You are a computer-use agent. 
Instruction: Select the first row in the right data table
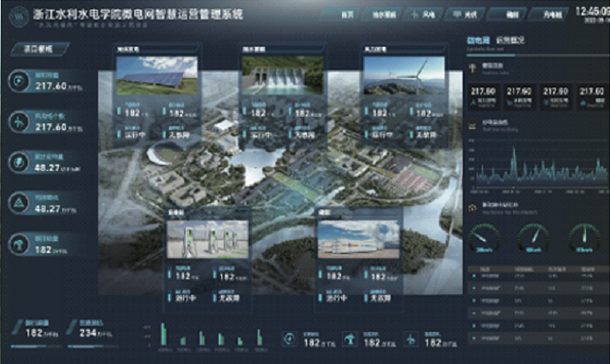tap(539, 276)
